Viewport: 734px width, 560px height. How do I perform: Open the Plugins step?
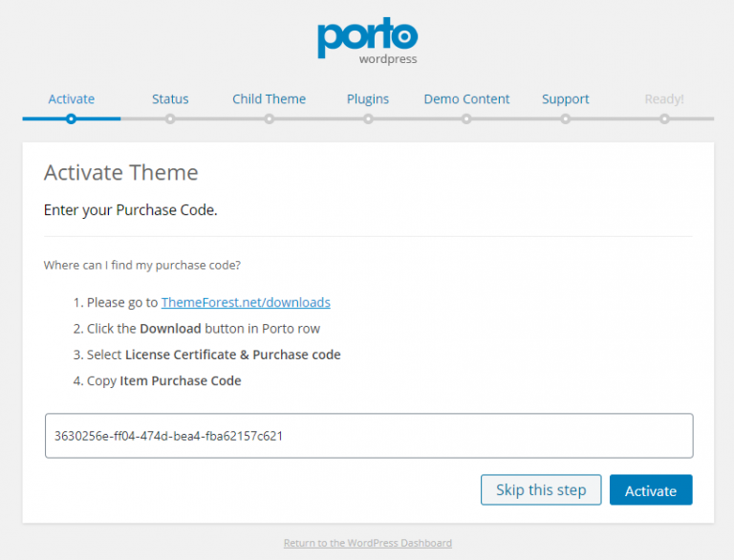[x=368, y=99]
